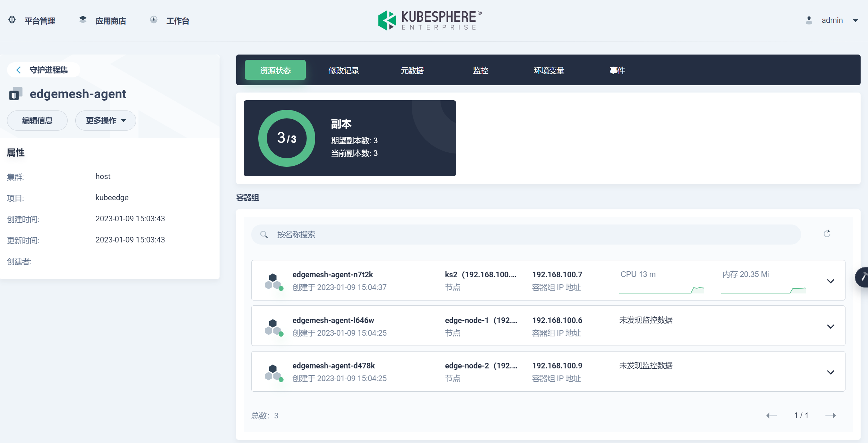Open the admin account dropdown menu

856,20
